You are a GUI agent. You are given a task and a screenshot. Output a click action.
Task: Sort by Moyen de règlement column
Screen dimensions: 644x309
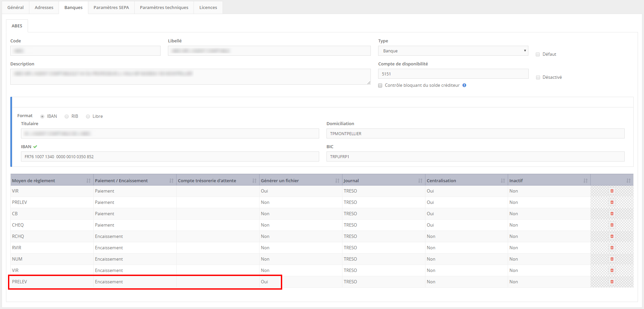point(88,181)
